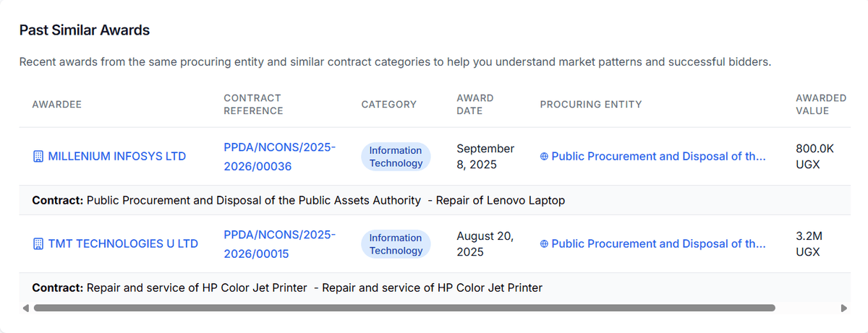Click the Awardee column header
Screen dimensions: 868x333
(57, 105)
